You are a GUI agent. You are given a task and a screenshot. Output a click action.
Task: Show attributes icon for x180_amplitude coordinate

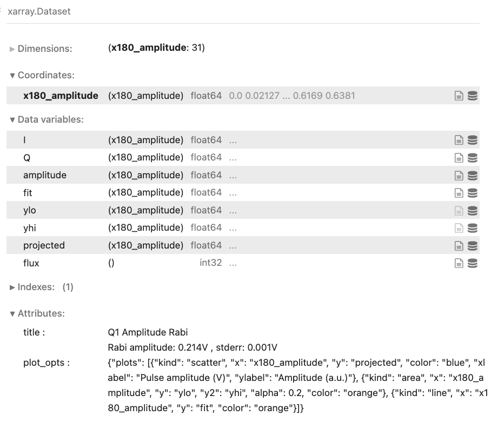tap(459, 96)
